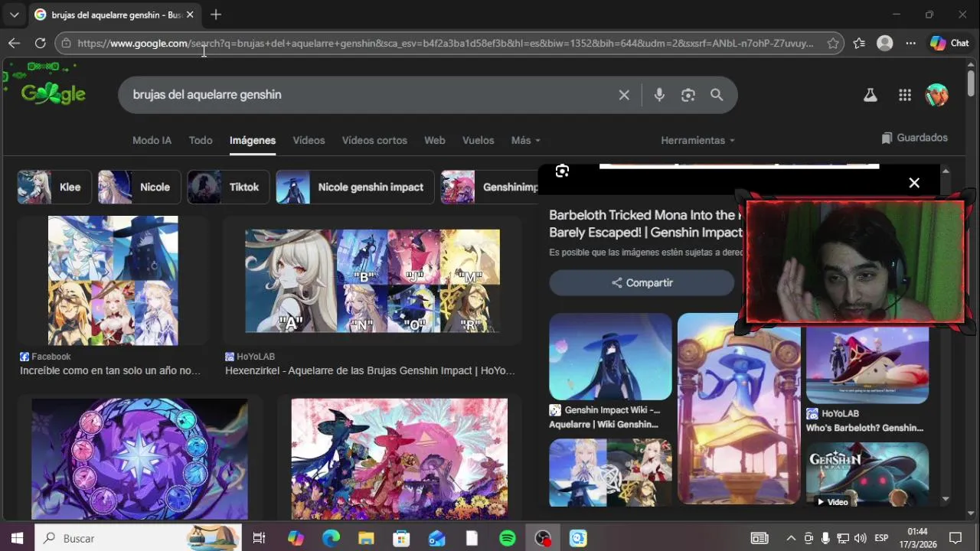Open the blue statue related image
Viewport: 980px width, 551px height.
(739, 409)
